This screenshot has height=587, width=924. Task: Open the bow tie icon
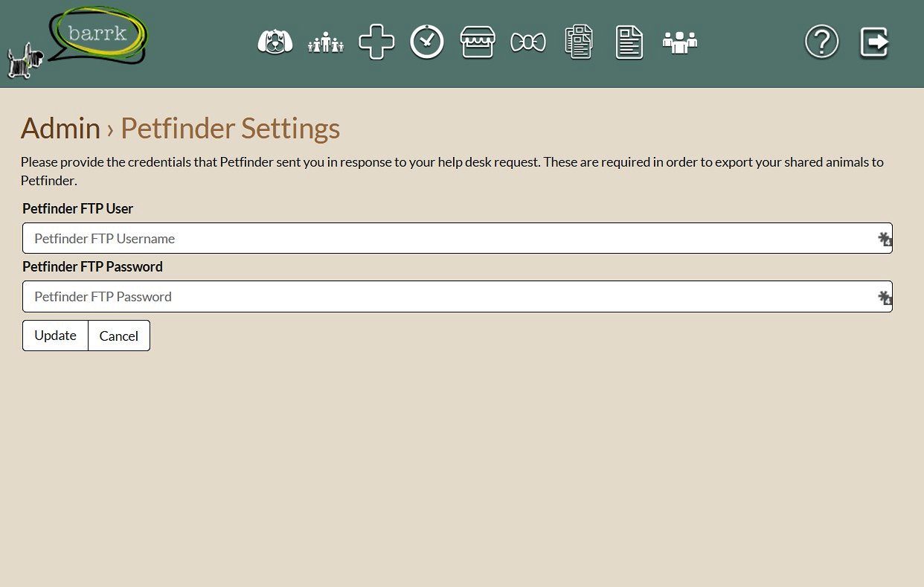(x=528, y=42)
